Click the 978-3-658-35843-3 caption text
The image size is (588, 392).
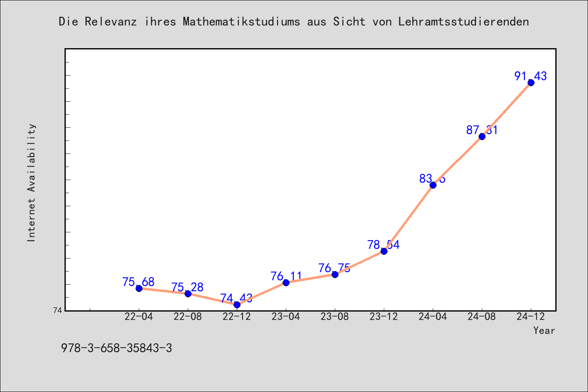[116, 348]
